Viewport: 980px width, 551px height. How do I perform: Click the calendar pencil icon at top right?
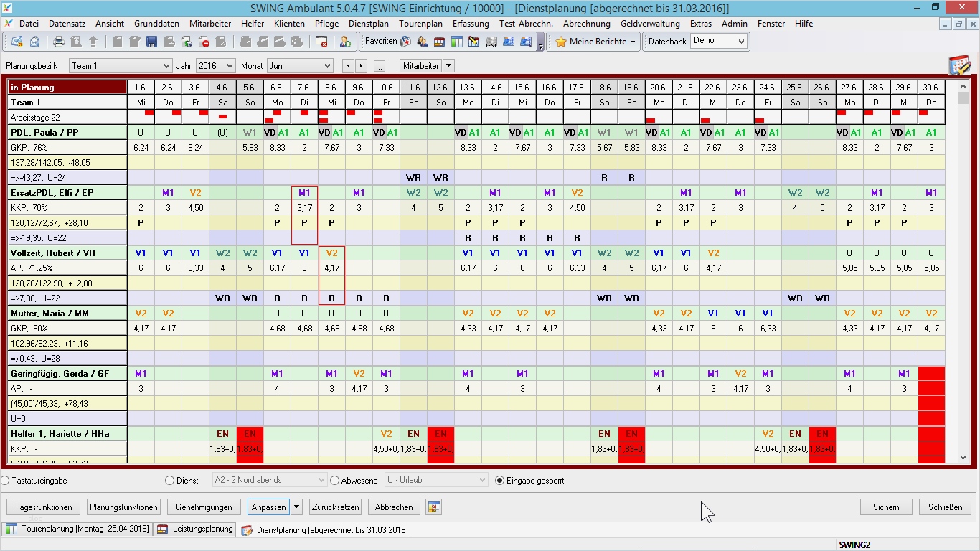click(x=959, y=65)
